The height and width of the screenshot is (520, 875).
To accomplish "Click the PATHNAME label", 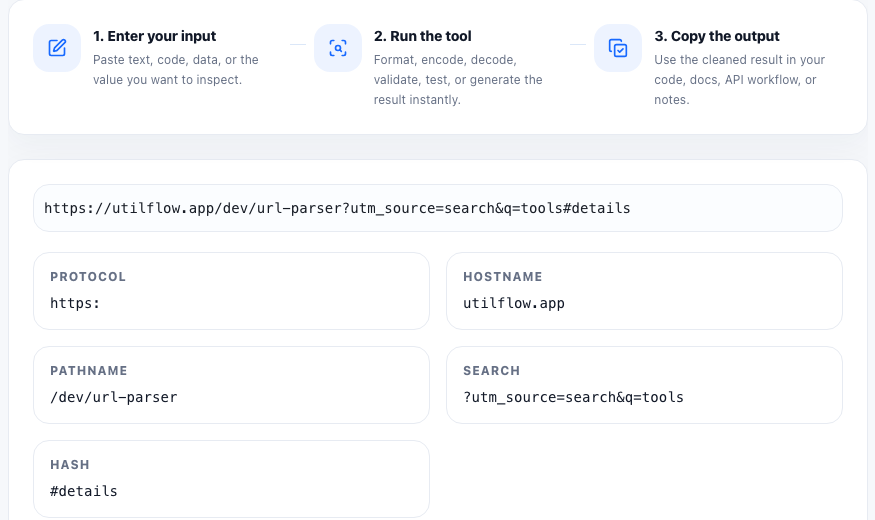I will pyautogui.click(x=89, y=370).
